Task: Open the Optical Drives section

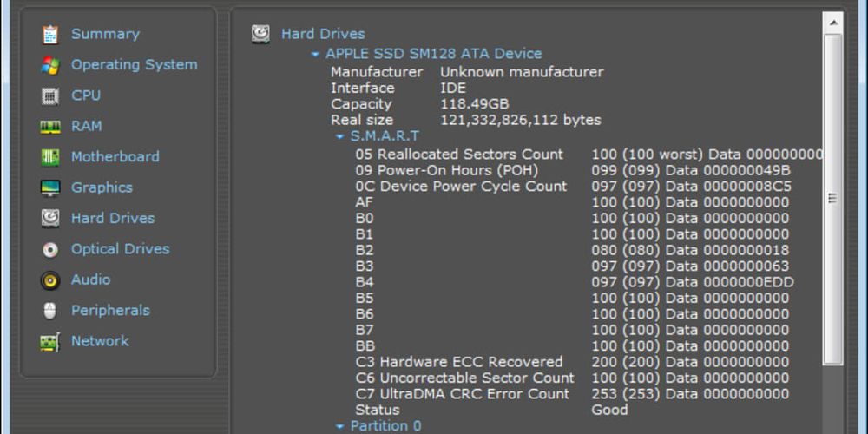Action: coord(120,249)
